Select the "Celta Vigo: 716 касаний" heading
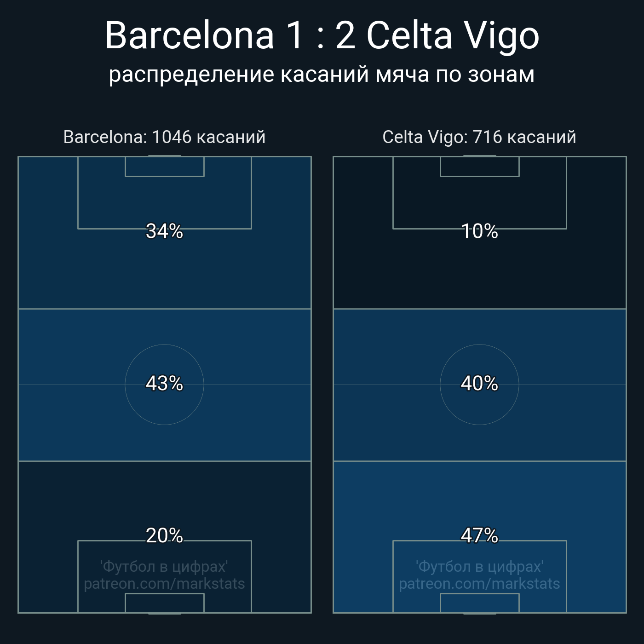This screenshot has width=644, height=644. [x=479, y=137]
